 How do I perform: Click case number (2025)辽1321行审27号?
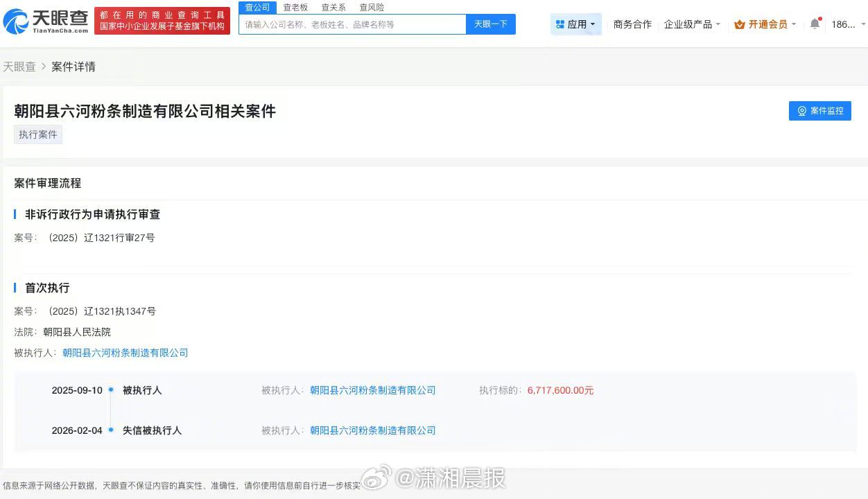[x=101, y=238]
